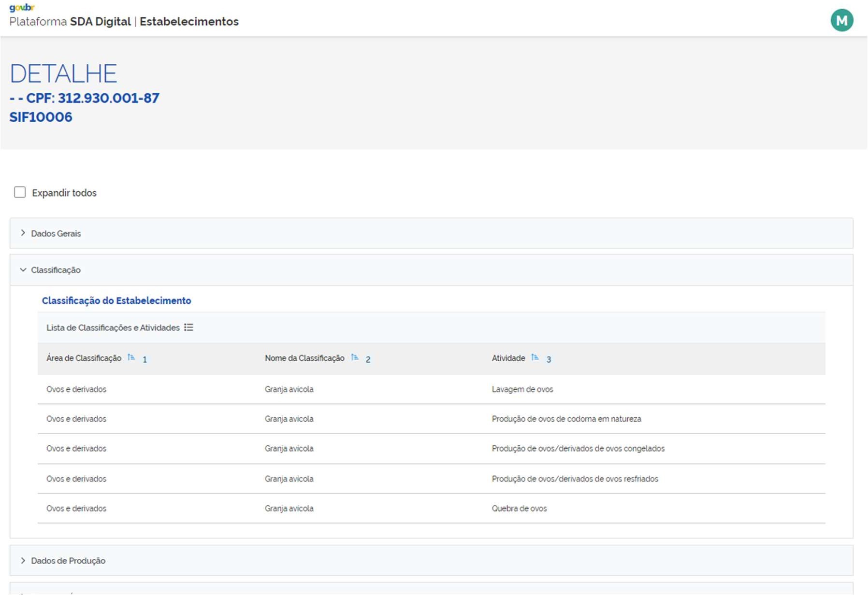Viewport: 868px width, 595px height.
Task: Select the Quebra de ovos row
Action: point(519,509)
